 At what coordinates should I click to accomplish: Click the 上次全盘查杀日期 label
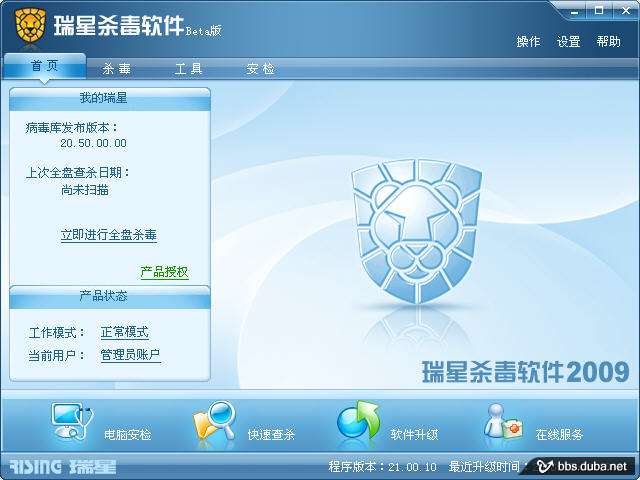pyautogui.click(x=77, y=173)
